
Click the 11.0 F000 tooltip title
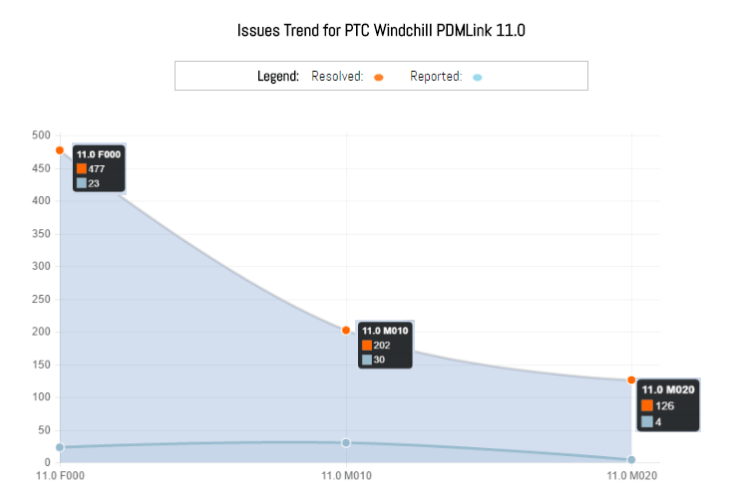coord(98,155)
